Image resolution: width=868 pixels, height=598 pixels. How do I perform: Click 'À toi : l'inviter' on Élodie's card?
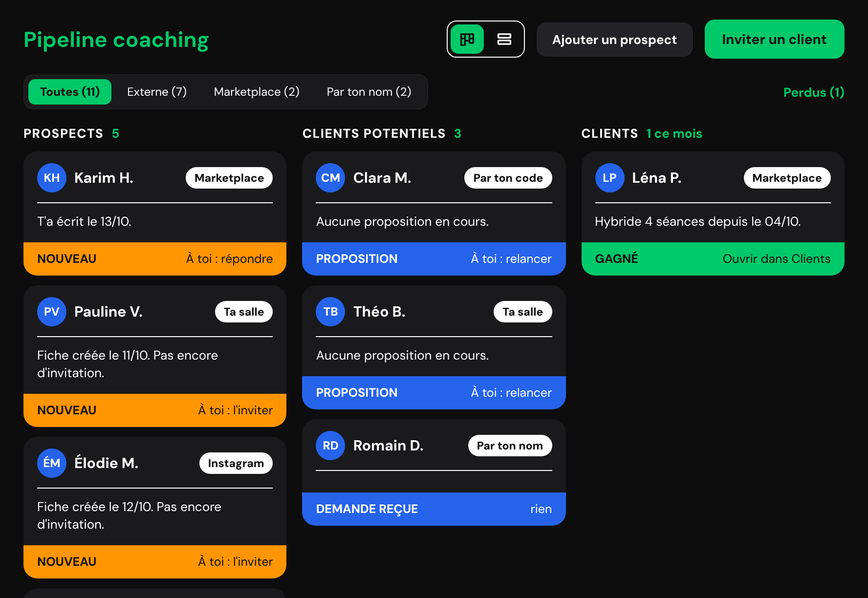[x=236, y=562]
